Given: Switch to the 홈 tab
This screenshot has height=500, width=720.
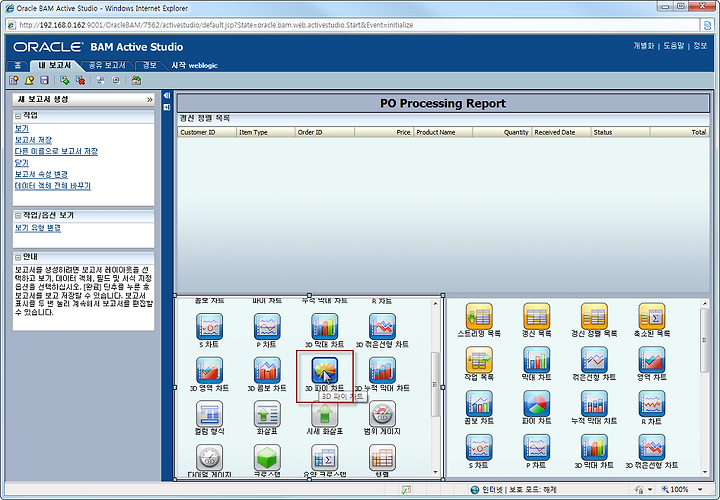Looking at the screenshot, I should (17, 66).
